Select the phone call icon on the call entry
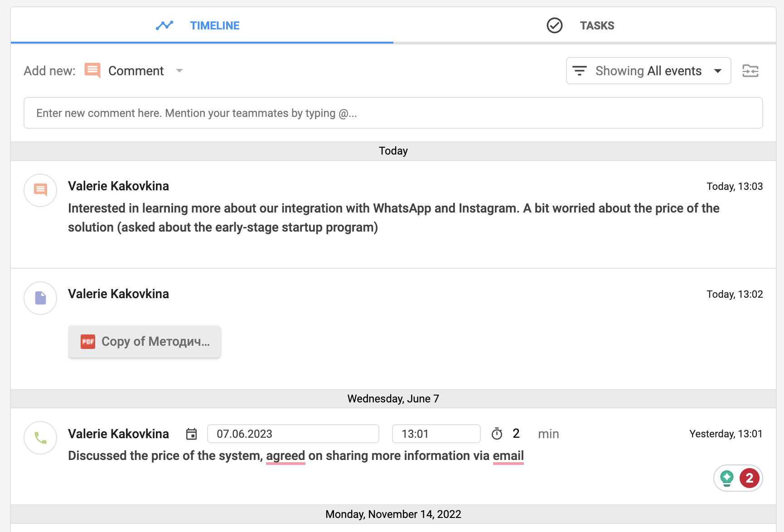 (x=40, y=437)
